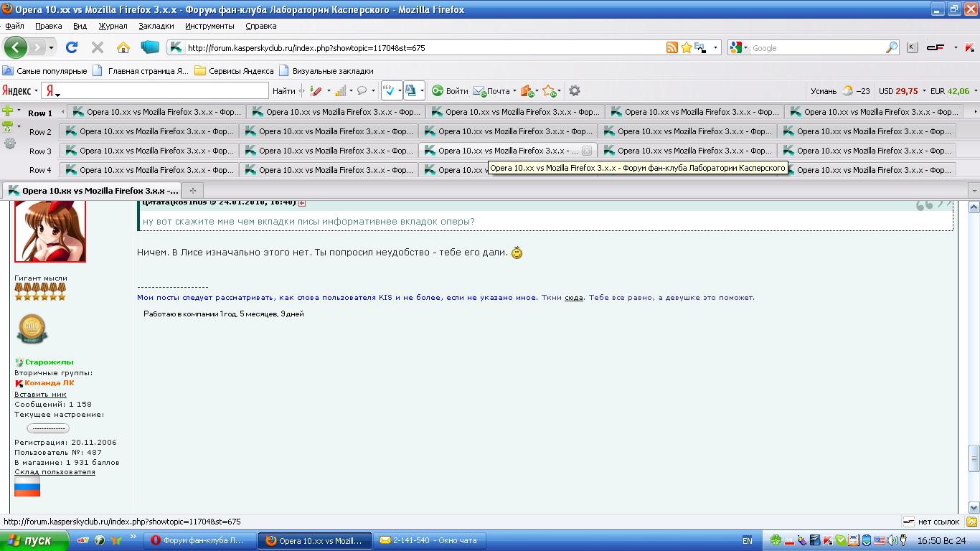
Task: Open the Вид menu
Action: point(80,26)
